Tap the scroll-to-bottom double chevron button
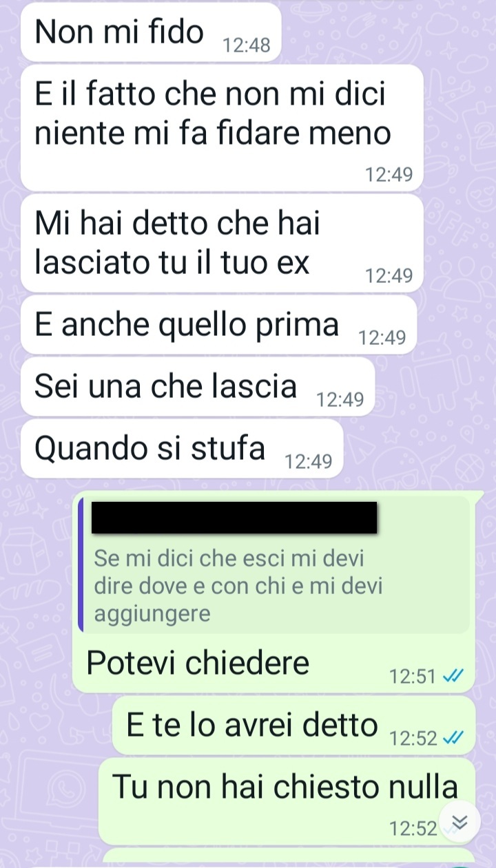The image size is (496, 868). pyautogui.click(x=459, y=821)
